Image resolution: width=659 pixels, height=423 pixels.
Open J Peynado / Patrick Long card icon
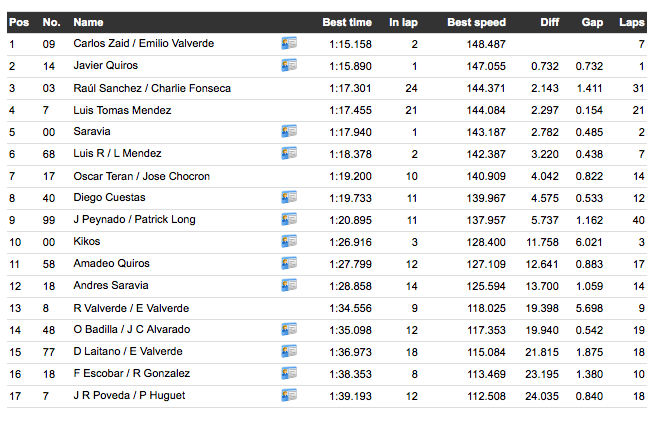tap(289, 220)
